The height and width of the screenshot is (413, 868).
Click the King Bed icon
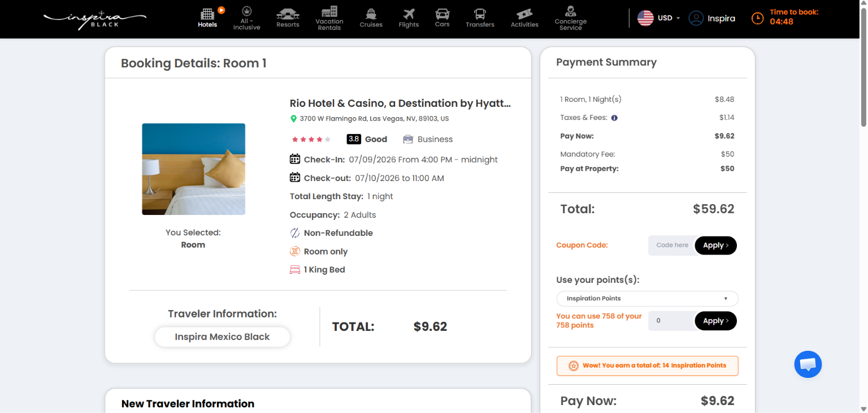click(x=294, y=270)
